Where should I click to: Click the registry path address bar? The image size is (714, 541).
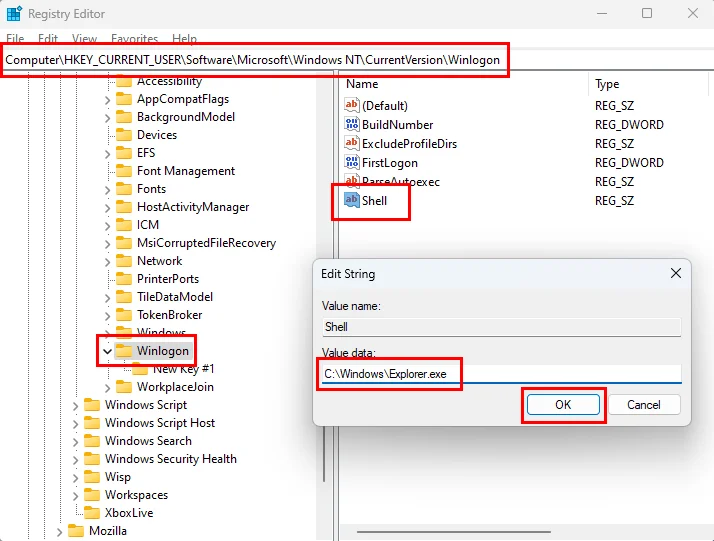357,60
